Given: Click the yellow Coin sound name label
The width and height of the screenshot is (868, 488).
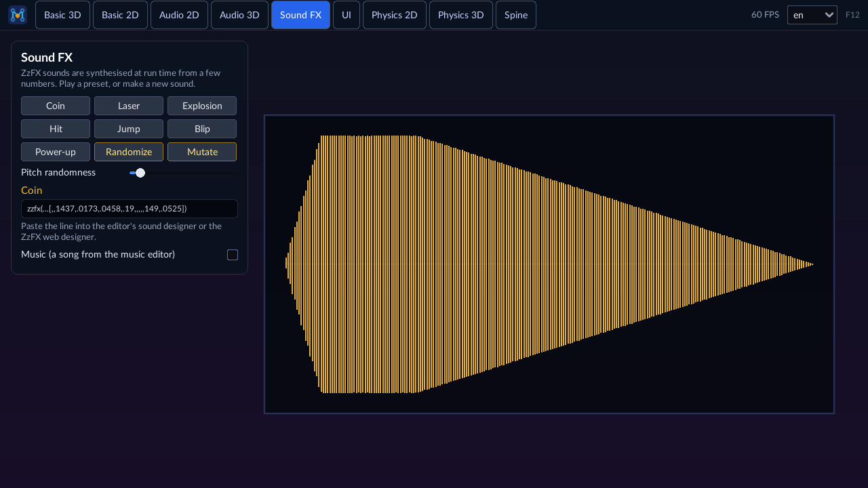Looking at the screenshot, I should [32, 190].
